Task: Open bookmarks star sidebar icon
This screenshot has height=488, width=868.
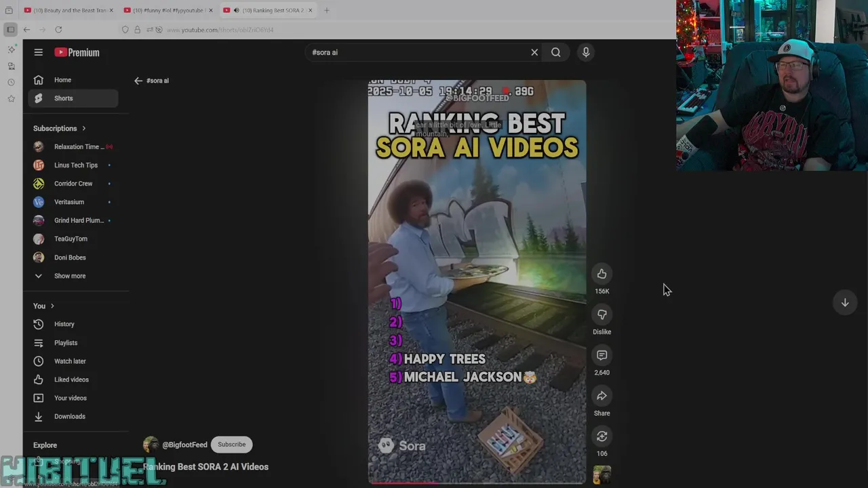Action: point(11,99)
